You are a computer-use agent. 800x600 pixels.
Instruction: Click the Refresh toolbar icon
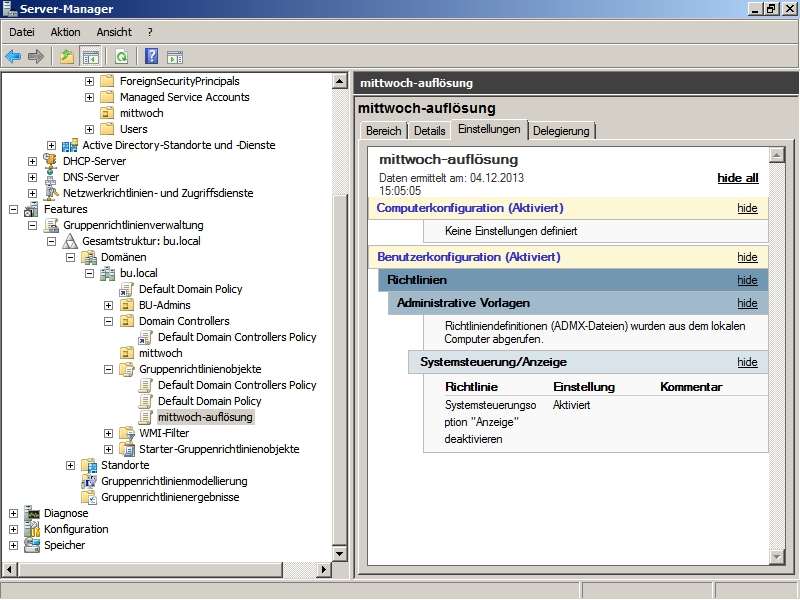(x=121, y=56)
